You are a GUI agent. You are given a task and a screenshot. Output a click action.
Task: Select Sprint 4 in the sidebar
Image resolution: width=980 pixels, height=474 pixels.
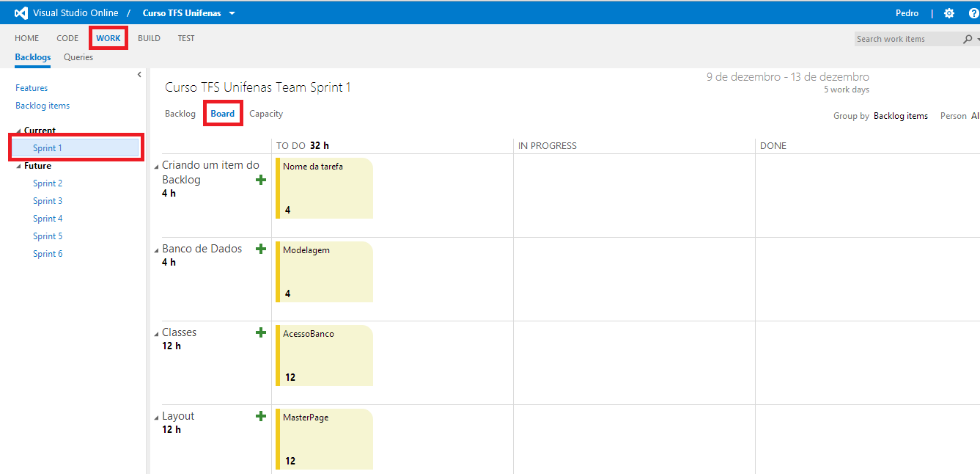(x=48, y=219)
